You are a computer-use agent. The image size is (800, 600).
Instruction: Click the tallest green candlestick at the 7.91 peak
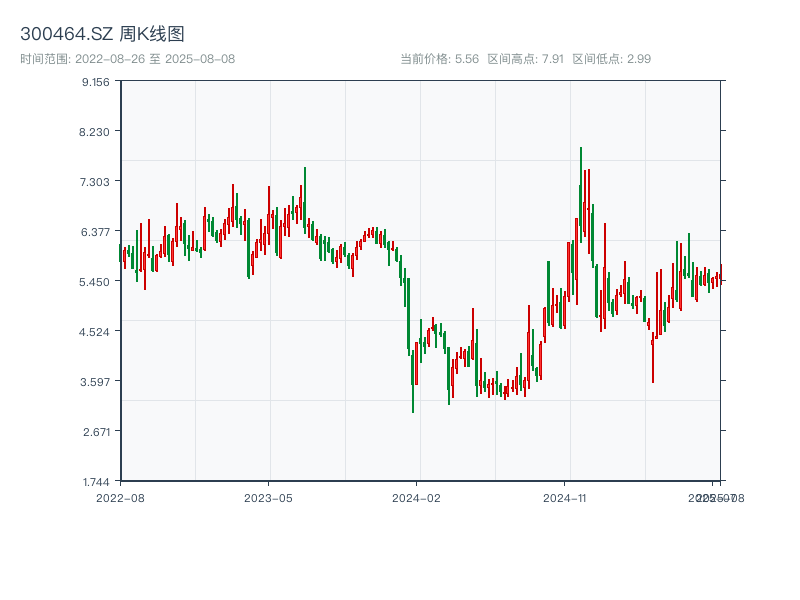point(581,195)
